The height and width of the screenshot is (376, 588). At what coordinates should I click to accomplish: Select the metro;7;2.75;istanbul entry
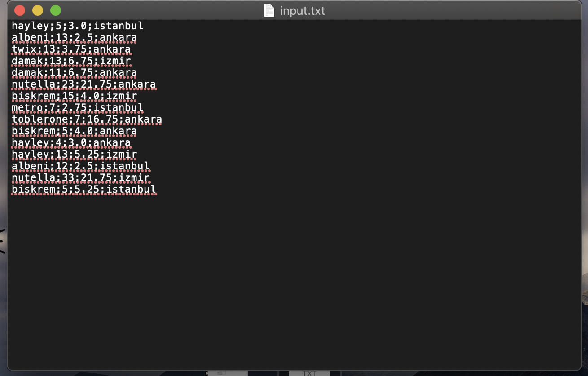pyautogui.click(x=76, y=107)
